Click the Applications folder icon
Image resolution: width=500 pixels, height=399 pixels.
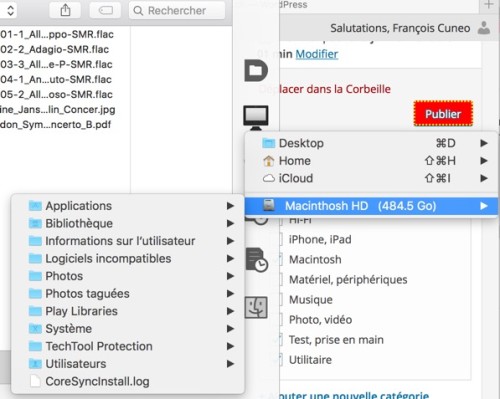35,206
